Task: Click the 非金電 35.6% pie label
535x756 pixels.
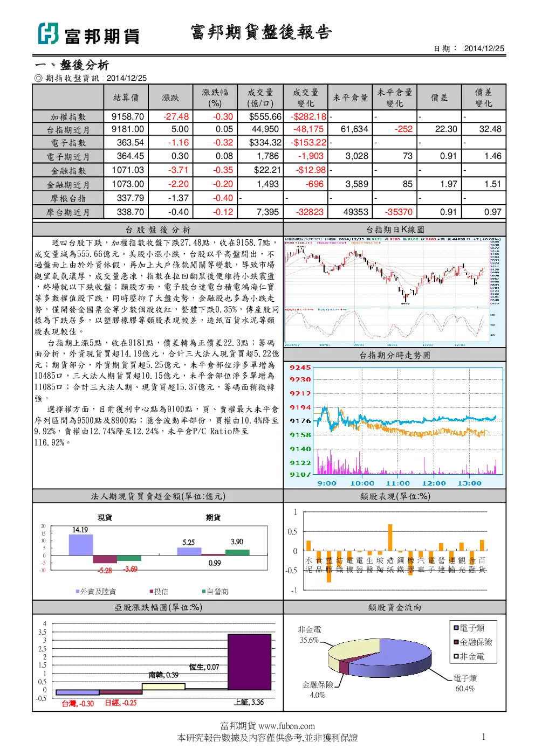Action: click(310, 635)
